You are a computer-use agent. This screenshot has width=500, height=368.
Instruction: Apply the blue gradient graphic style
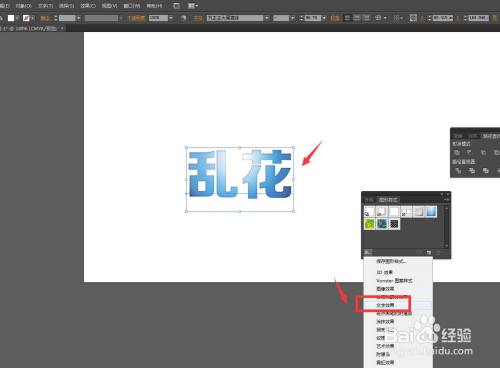point(431,212)
